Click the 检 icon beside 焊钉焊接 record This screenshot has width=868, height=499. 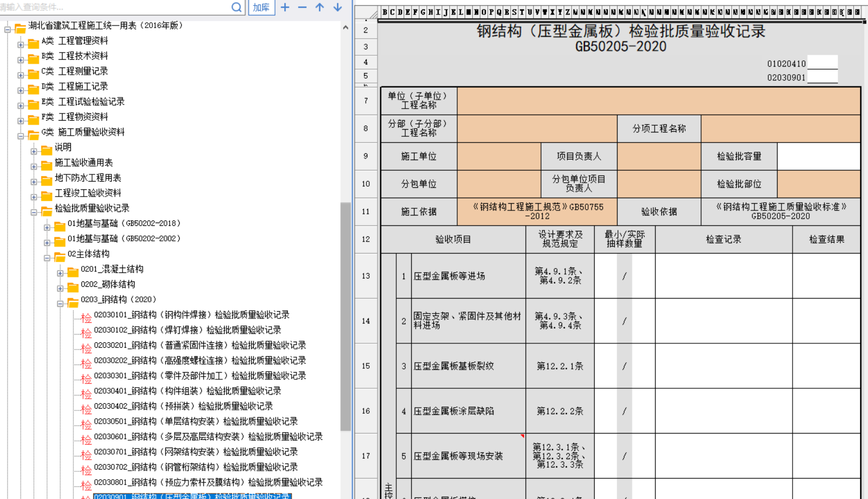[x=86, y=333]
